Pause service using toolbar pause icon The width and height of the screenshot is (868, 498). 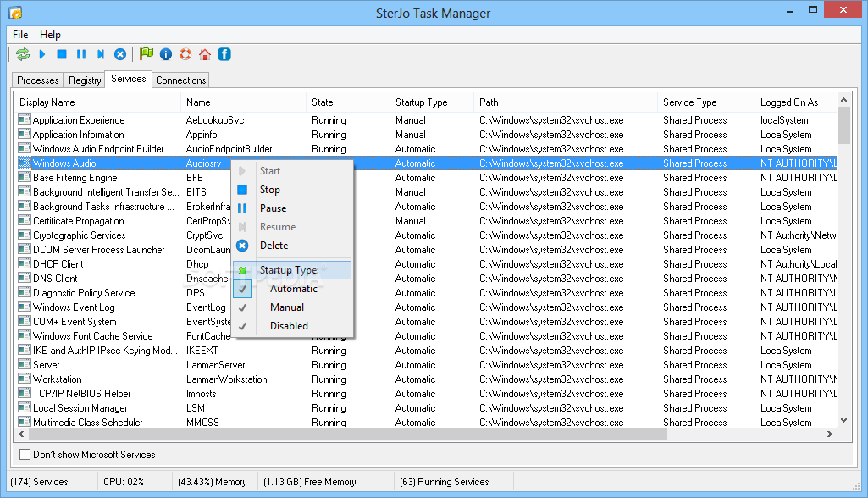click(x=81, y=54)
